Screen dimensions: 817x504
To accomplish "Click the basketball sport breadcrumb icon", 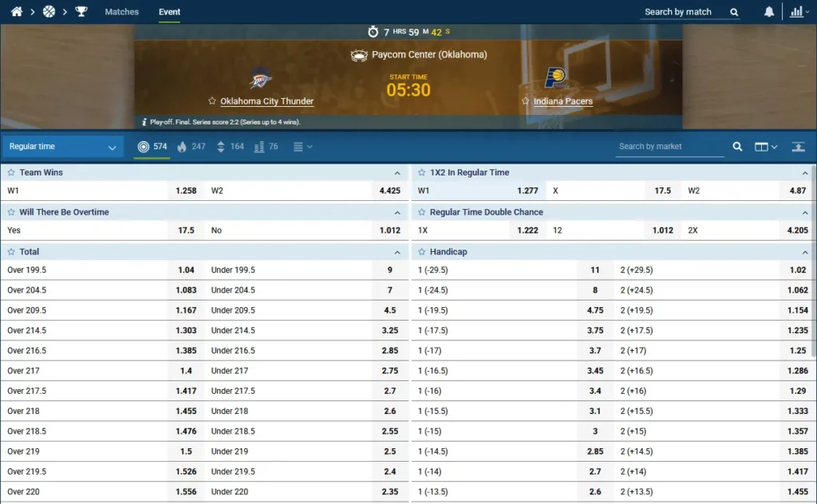I will (x=49, y=12).
